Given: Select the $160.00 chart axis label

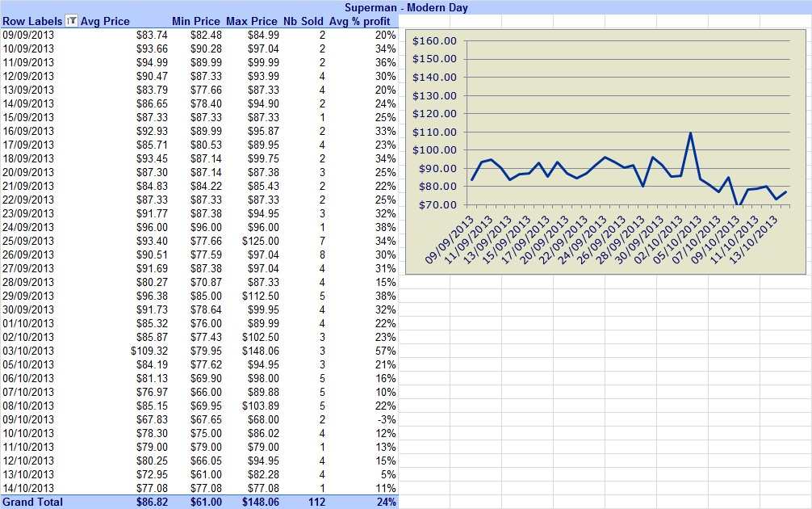Looking at the screenshot, I should click(x=434, y=41).
